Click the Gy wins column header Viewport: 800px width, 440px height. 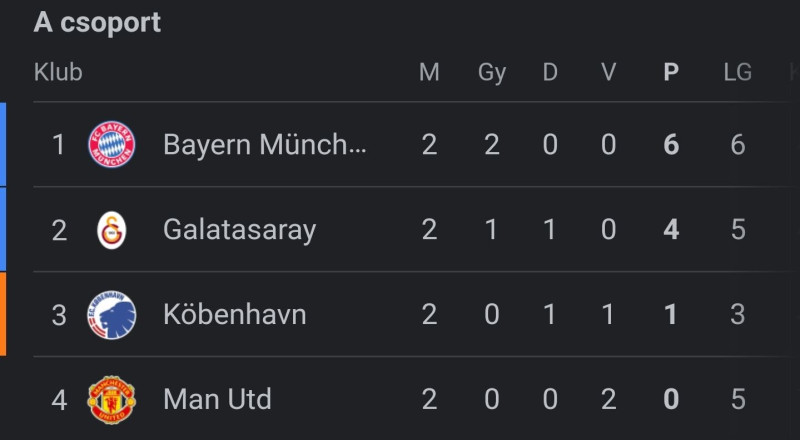[492, 74]
